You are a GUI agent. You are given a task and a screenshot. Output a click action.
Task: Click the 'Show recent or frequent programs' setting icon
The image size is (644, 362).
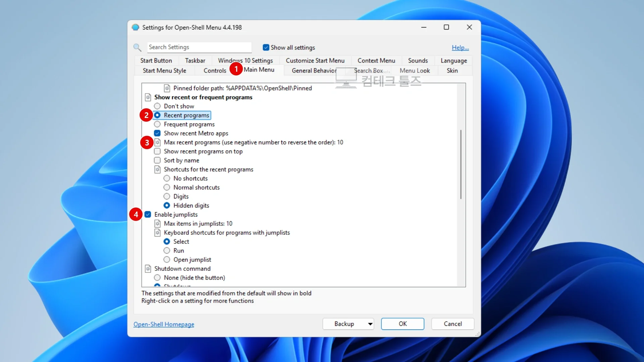148,97
